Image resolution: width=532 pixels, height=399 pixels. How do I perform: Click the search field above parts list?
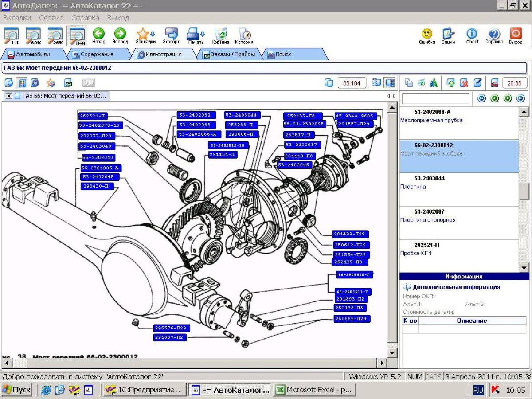pyautogui.click(x=435, y=98)
